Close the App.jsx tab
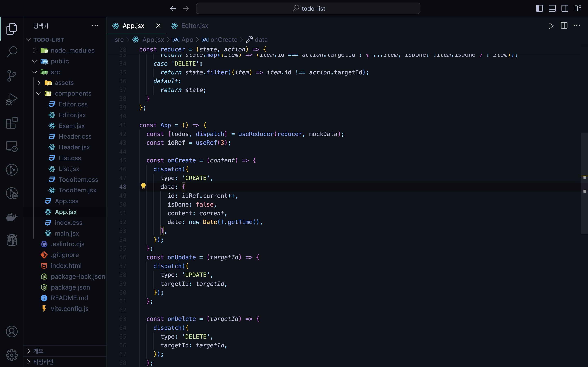Screen dimensions: 588x367 (x=158, y=26)
